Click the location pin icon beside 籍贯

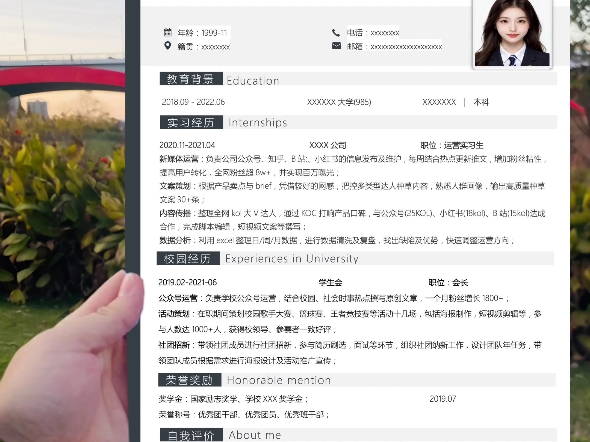point(168,46)
